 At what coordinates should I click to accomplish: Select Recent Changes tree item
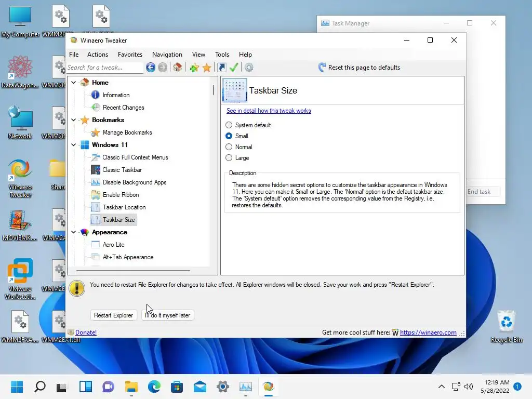(124, 108)
